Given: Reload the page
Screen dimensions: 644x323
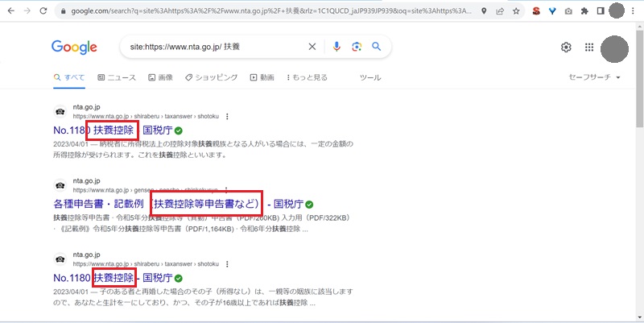Looking at the screenshot, I should pos(43,11).
